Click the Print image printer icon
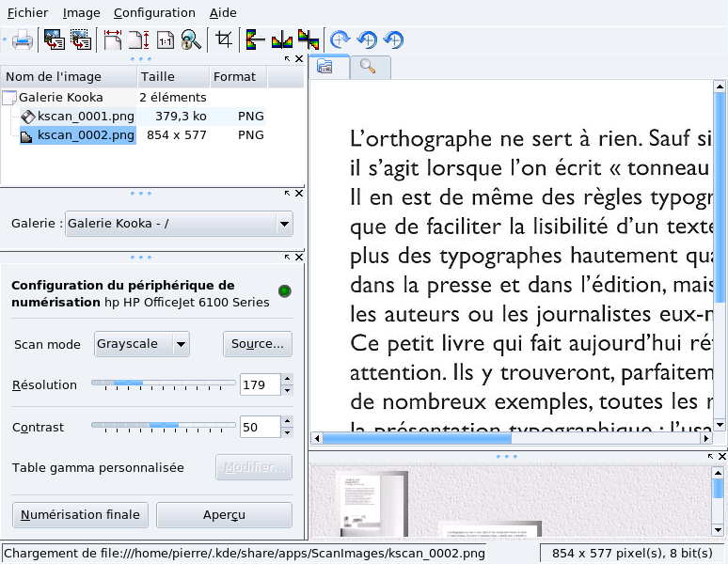The height and width of the screenshot is (564, 728). [x=22, y=39]
